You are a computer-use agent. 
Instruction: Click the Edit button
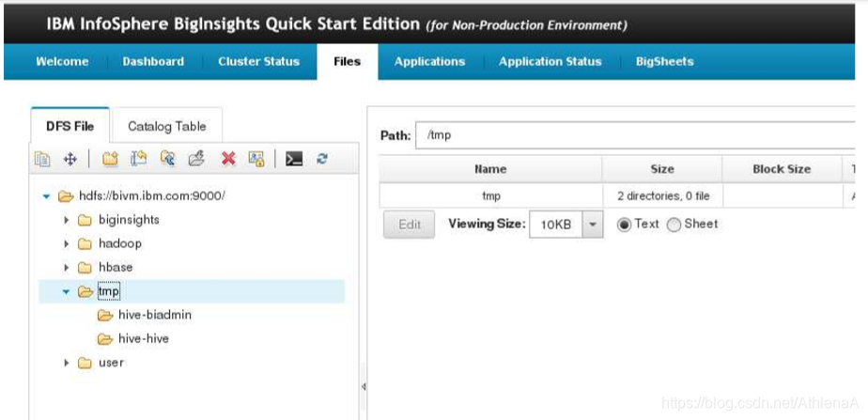tap(410, 225)
